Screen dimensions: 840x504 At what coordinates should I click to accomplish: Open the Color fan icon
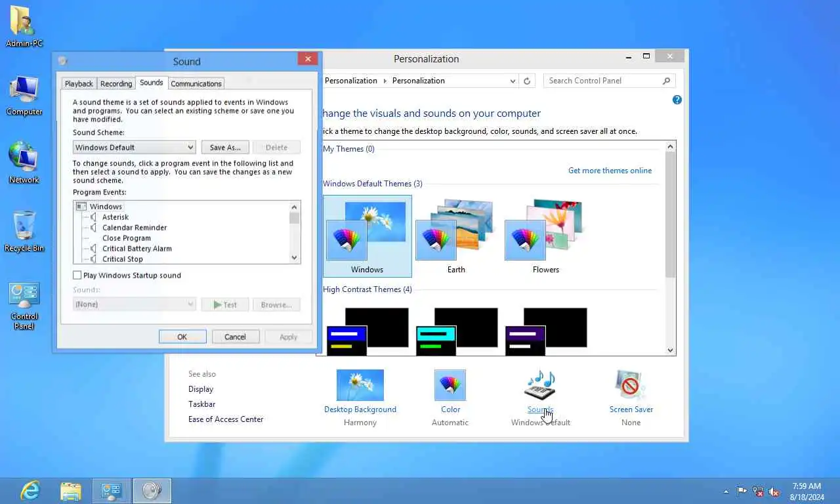450,385
